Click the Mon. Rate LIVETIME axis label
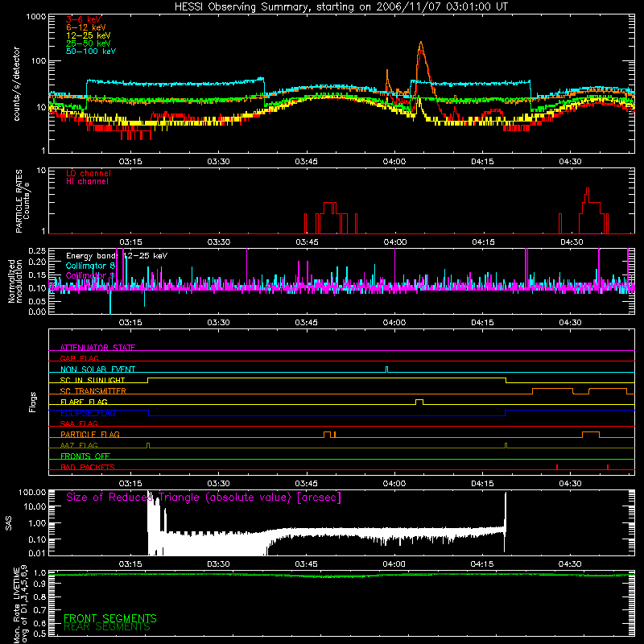The width and height of the screenshot is (644, 644). 21,605
